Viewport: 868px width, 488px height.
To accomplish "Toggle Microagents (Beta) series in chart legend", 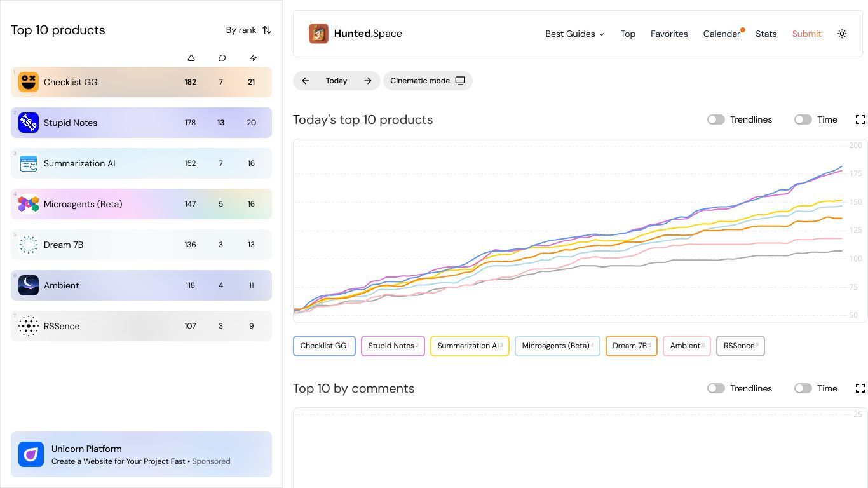I will (x=557, y=346).
